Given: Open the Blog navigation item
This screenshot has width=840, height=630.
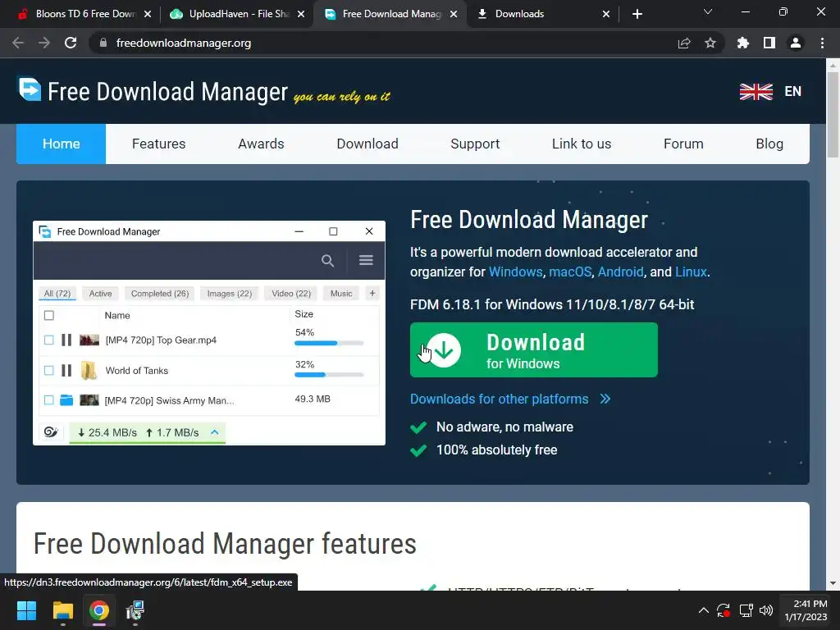Looking at the screenshot, I should [769, 144].
